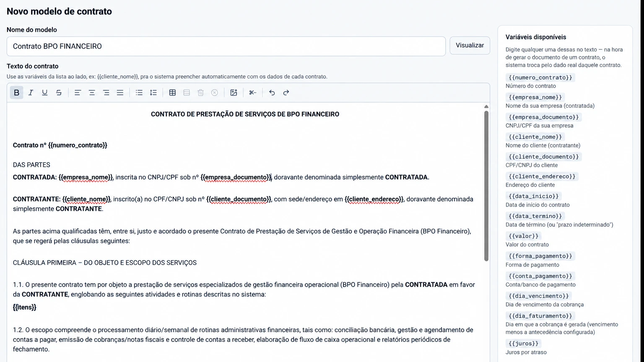Underline the selected text
Image resolution: width=644 pixels, height=362 pixels.
(x=44, y=93)
